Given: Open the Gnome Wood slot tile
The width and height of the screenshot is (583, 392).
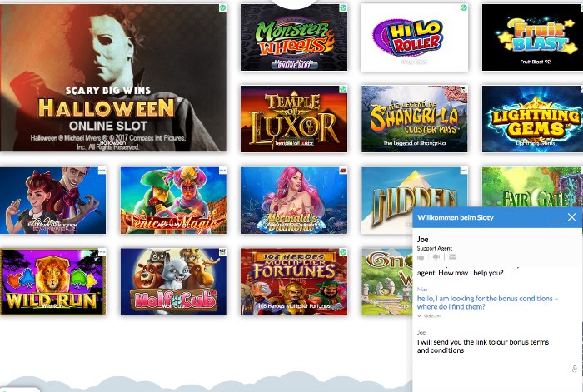Looking at the screenshot, I should [386, 281].
